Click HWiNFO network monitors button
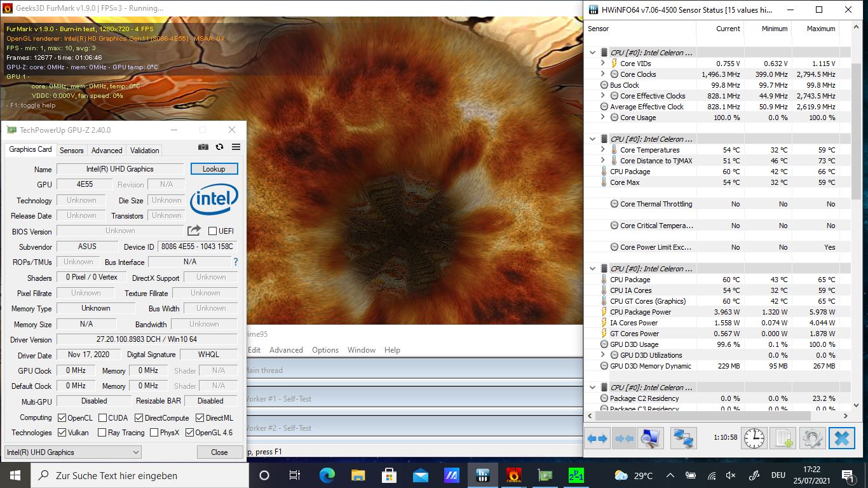868x488 pixels. 683,438
